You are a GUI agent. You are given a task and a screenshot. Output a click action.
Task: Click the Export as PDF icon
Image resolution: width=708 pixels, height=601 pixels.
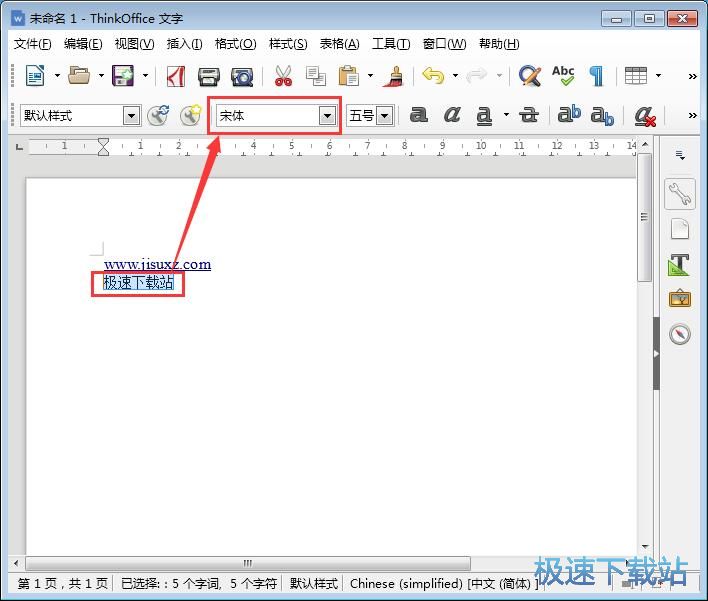176,76
